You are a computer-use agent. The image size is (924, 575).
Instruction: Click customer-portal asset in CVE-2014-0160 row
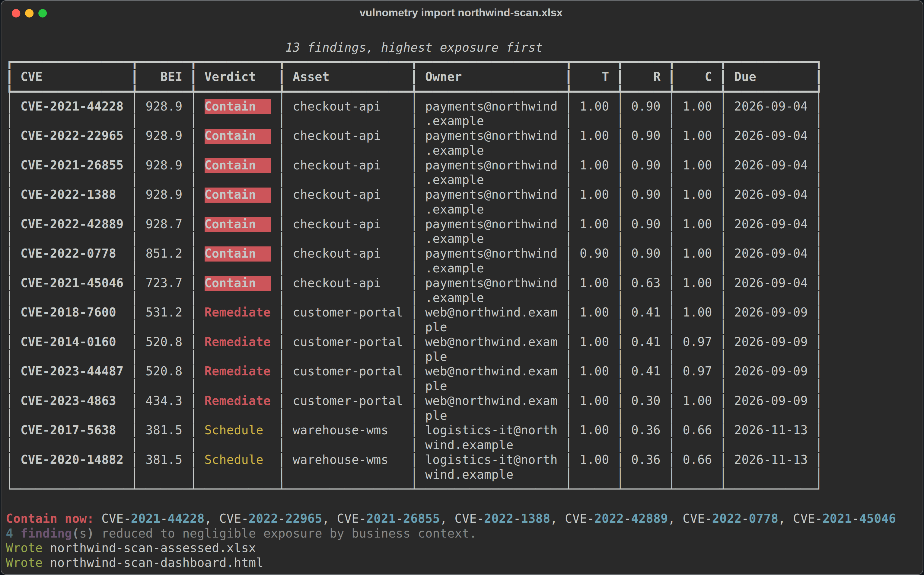click(348, 342)
